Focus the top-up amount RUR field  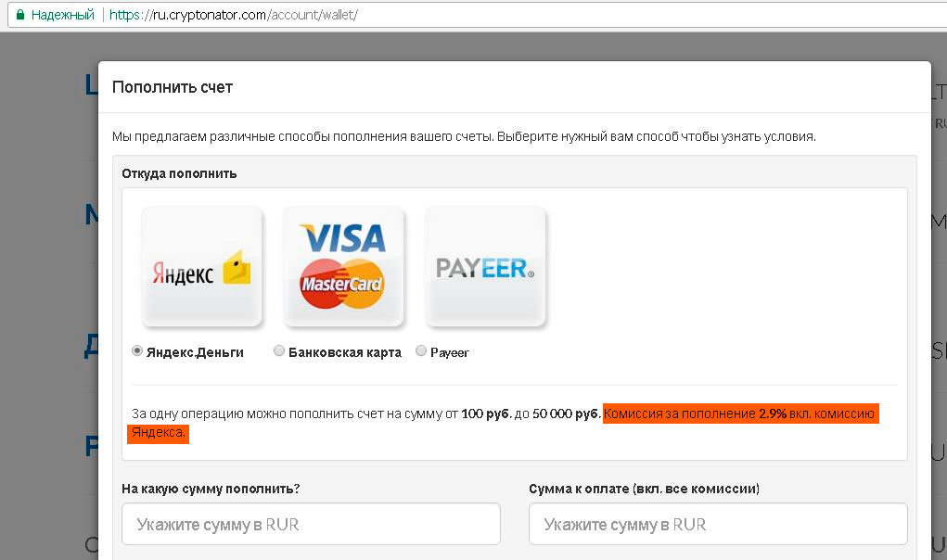pyautogui.click(x=311, y=524)
